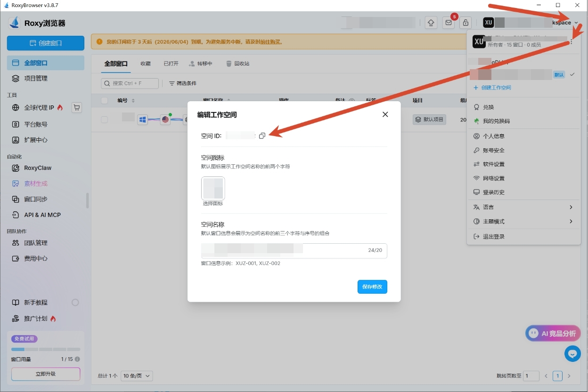The height and width of the screenshot is (392, 588).
Task: Click the 默认项目 tag in the table row
Action: coord(429,120)
